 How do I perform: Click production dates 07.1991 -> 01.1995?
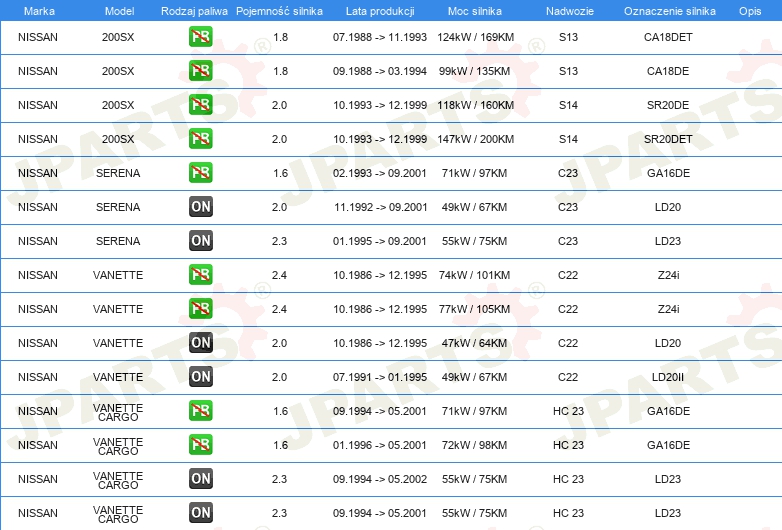pyautogui.click(x=380, y=377)
